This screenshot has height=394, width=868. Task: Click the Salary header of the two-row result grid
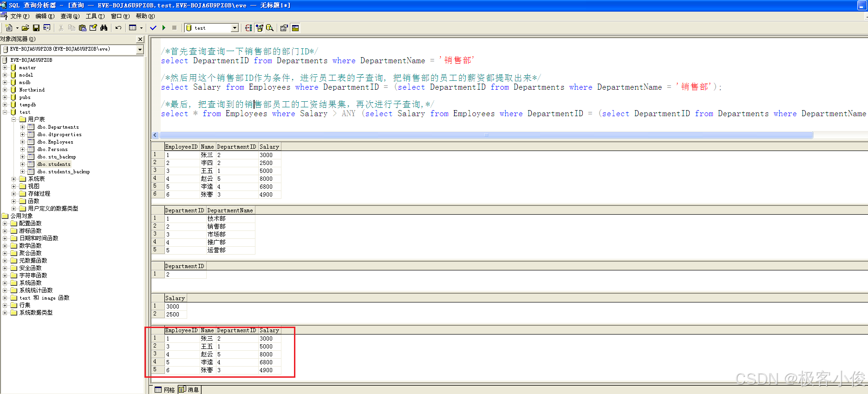(x=176, y=298)
